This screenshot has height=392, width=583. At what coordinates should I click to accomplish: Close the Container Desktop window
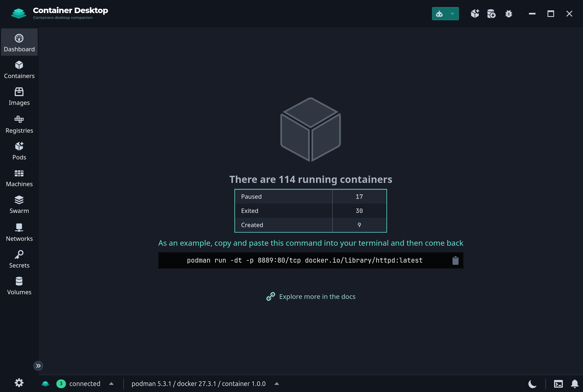click(x=569, y=14)
